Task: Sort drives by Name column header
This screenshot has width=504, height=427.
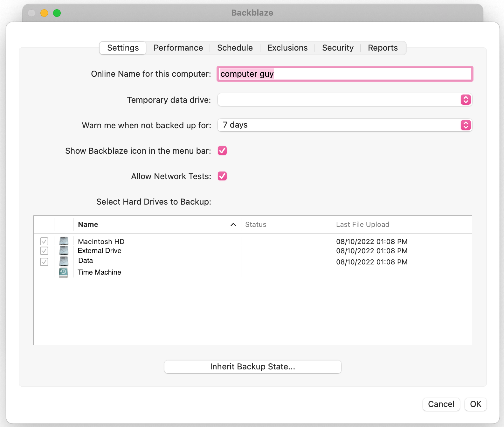Action: point(157,224)
